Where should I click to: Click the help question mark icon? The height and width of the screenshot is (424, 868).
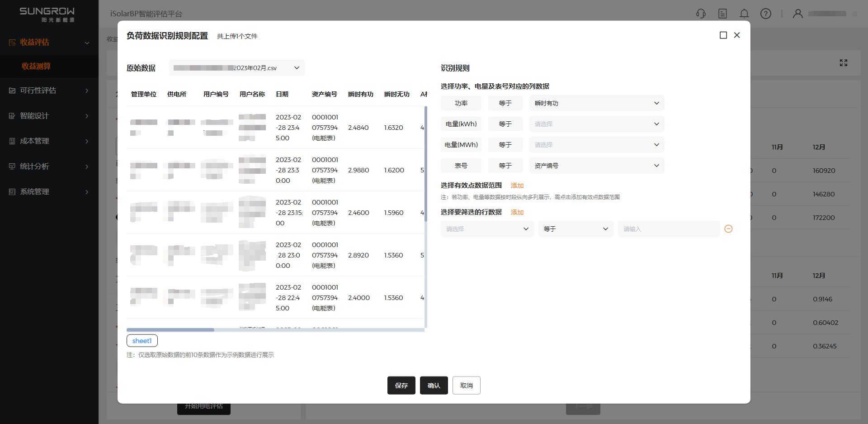point(766,14)
